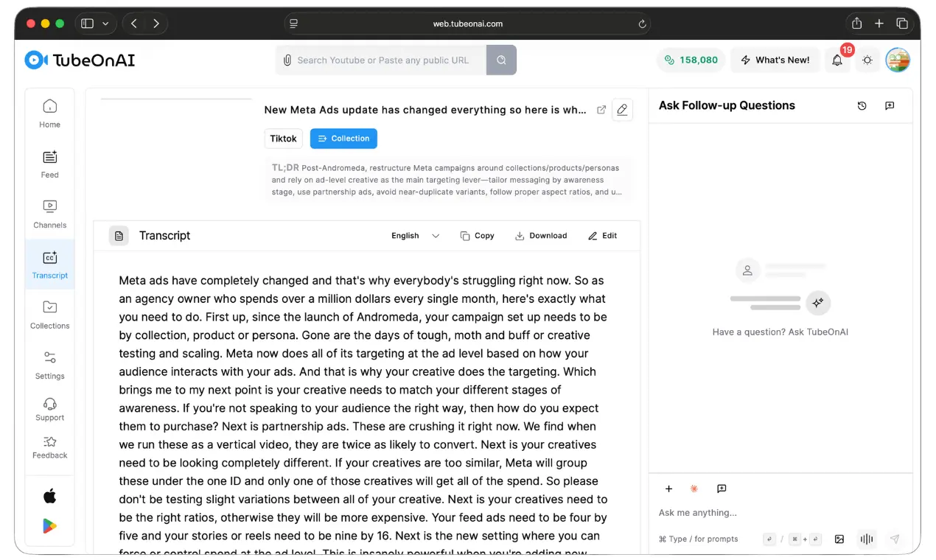Attach an image using the picture icon
Viewport: 936px width, 560px height.
pyautogui.click(x=839, y=539)
